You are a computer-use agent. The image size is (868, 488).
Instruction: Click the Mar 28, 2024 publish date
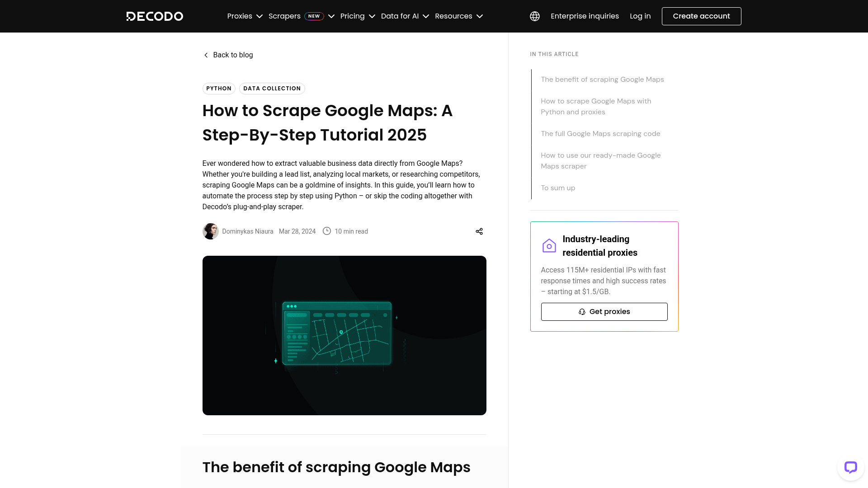tap(297, 231)
